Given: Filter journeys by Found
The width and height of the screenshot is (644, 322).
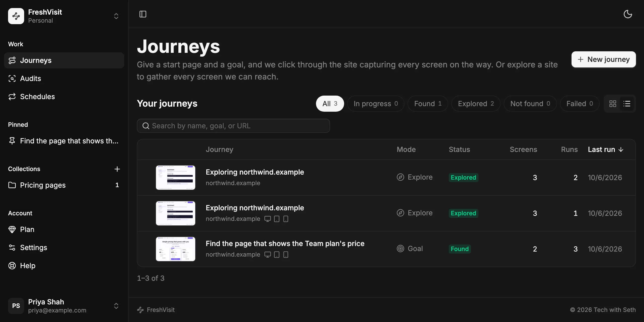Looking at the screenshot, I should (428, 104).
